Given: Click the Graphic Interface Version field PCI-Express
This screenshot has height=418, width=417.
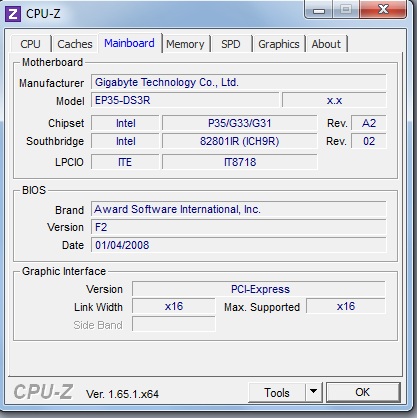Looking at the screenshot, I should pyautogui.click(x=259, y=289).
